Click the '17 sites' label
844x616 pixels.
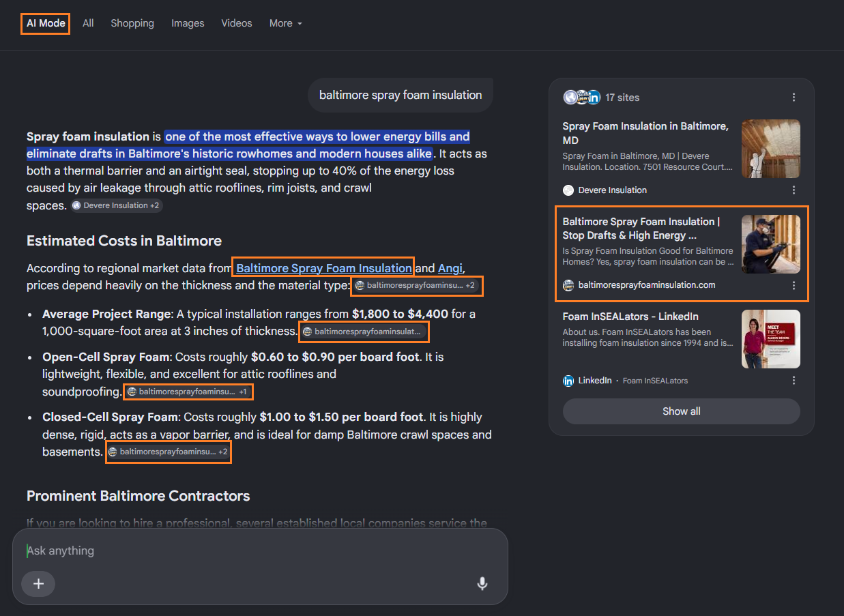coord(622,98)
